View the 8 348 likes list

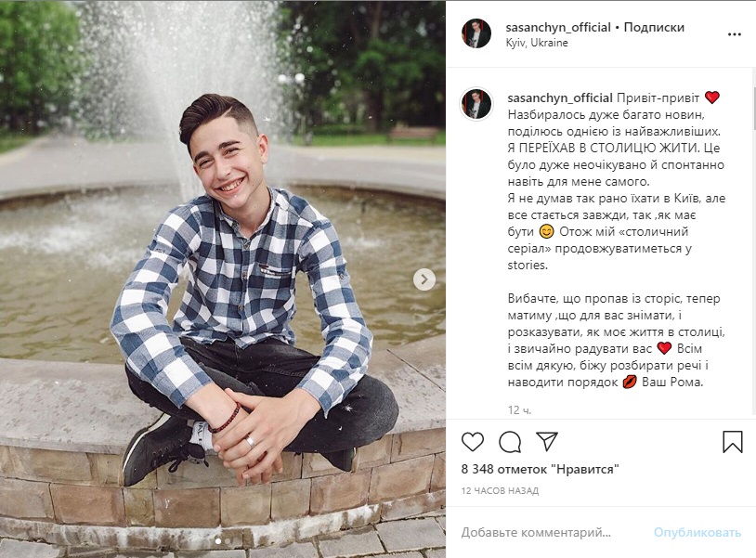pos(540,469)
